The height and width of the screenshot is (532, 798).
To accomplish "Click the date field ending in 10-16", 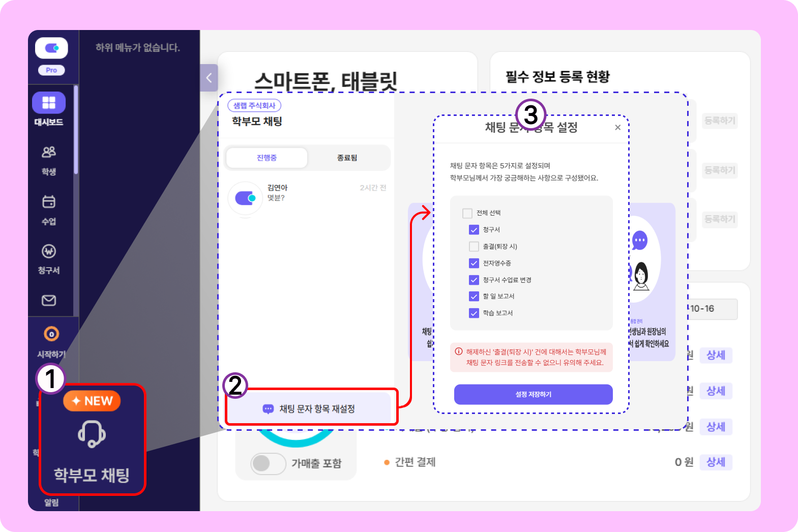I will (713, 309).
